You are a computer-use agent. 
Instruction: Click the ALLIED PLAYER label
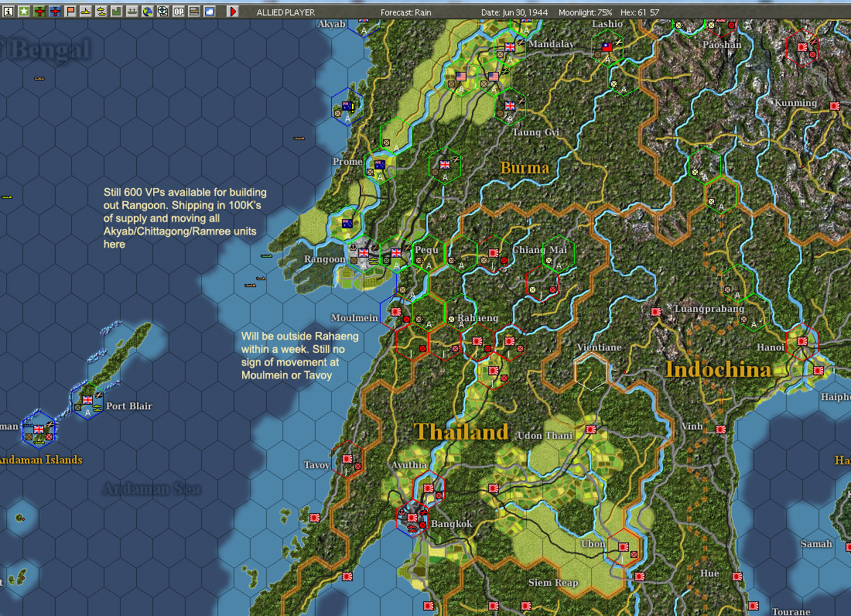(x=285, y=12)
